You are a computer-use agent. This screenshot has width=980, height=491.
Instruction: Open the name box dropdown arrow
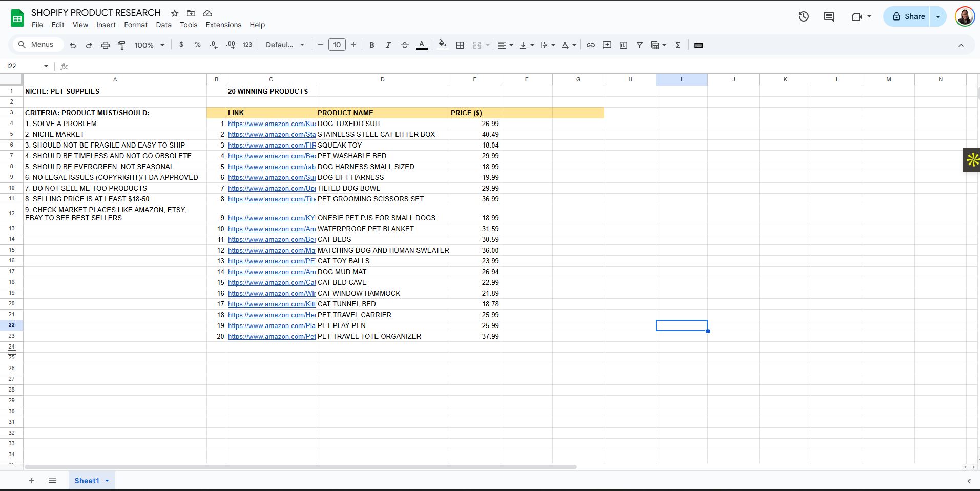click(46, 66)
